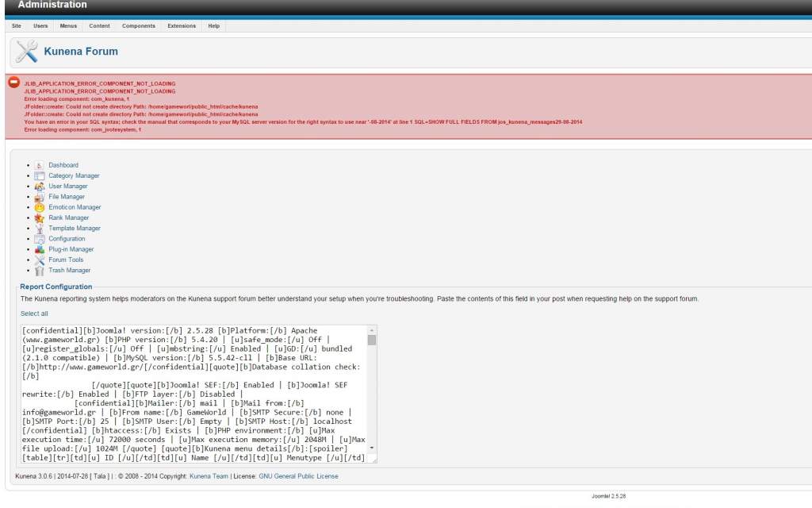Click the Emoticon Manager smiley icon
Image resolution: width=812 pixels, height=508 pixels.
click(x=40, y=207)
